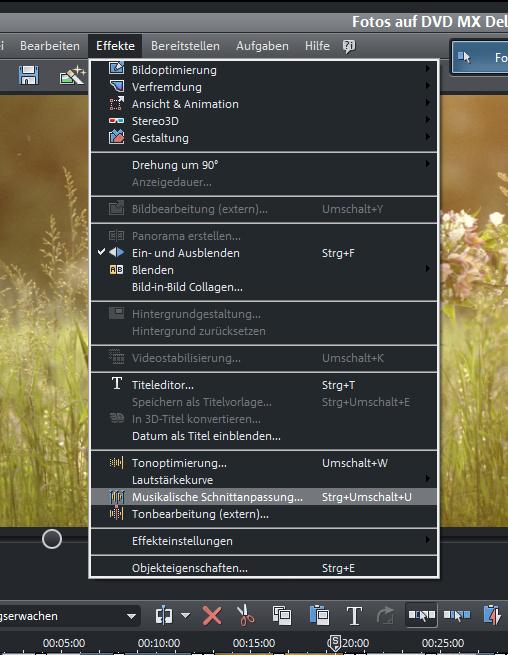Screen dimensions: 508x655
Task: Open the Aufgaben menu
Action: [262, 46]
